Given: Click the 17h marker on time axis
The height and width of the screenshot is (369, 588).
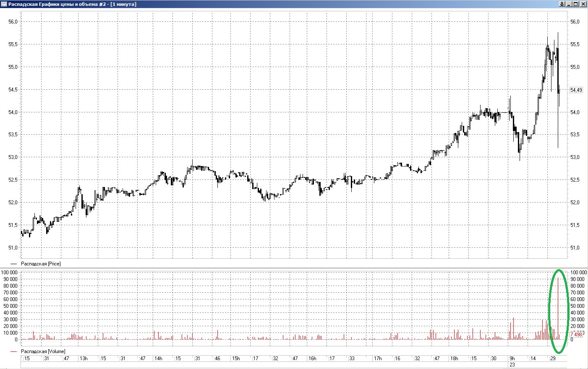Looking at the screenshot, I should click(x=378, y=359).
